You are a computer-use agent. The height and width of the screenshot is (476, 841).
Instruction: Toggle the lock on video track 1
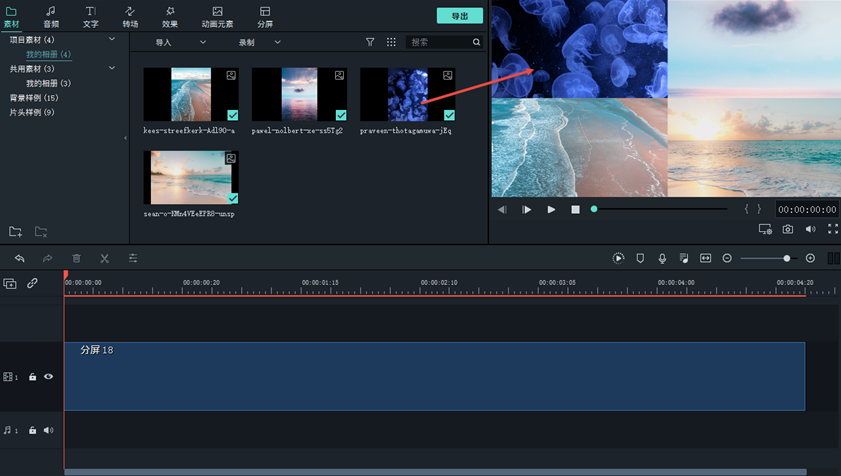pos(32,377)
